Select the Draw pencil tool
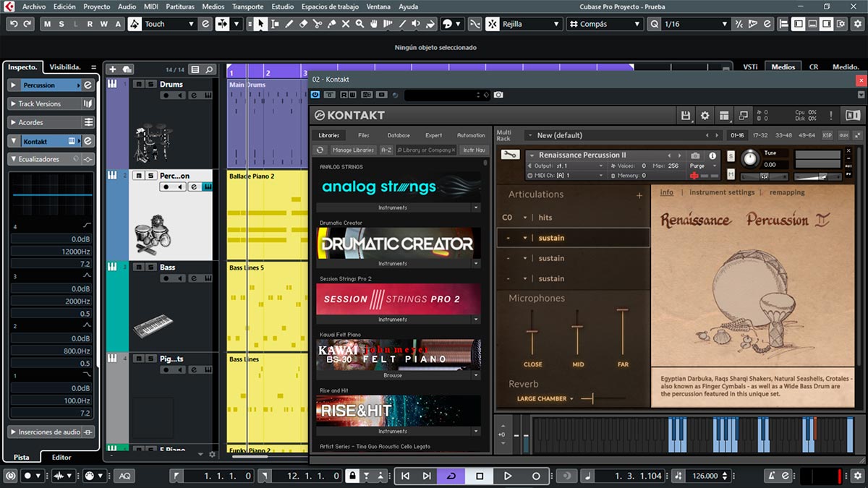Image resolution: width=868 pixels, height=488 pixels. pyautogui.click(x=289, y=24)
